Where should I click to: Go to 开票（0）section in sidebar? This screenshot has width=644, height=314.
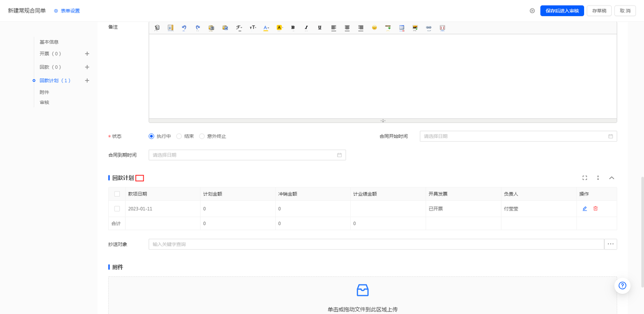[x=50, y=54]
